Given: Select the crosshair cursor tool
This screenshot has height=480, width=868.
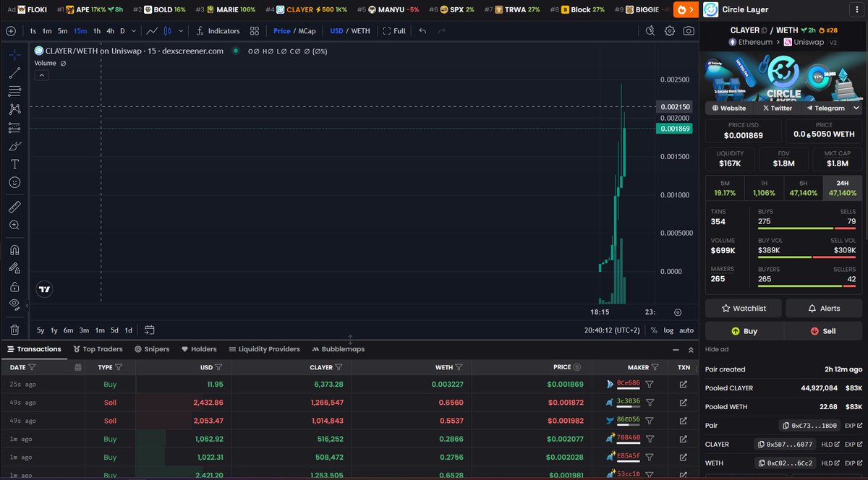Looking at the screenshot, I should [14, 55].
